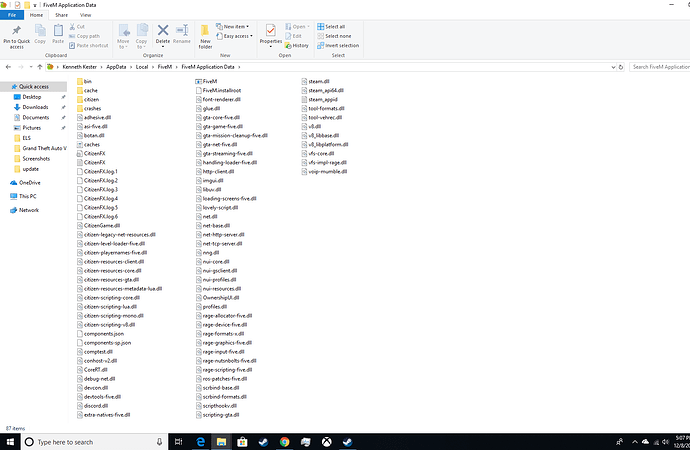Select the voip-mumble.dll file
Image resolution: width=690 pixels, height=450 pixels.
(x=324, y=172)
